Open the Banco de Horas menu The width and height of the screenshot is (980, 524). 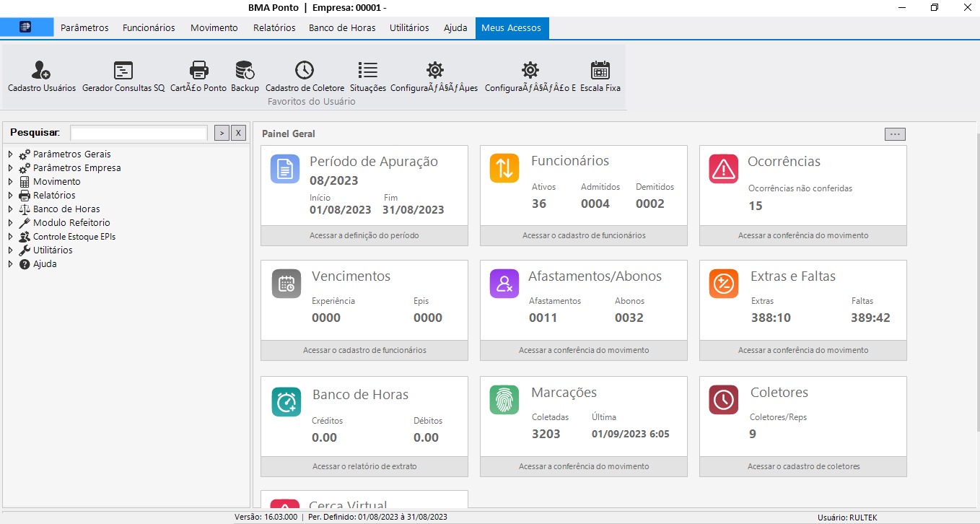pyautogui.click(x=342, y=27)
